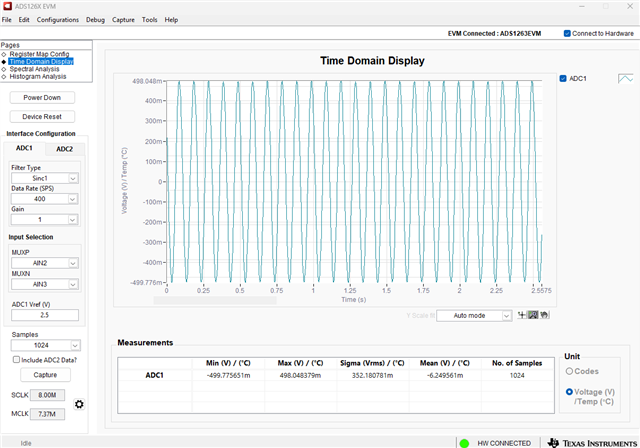Click the Min value -499.775651m cell
The height and width of the screenshot is (448, 640).
(228, 375)
